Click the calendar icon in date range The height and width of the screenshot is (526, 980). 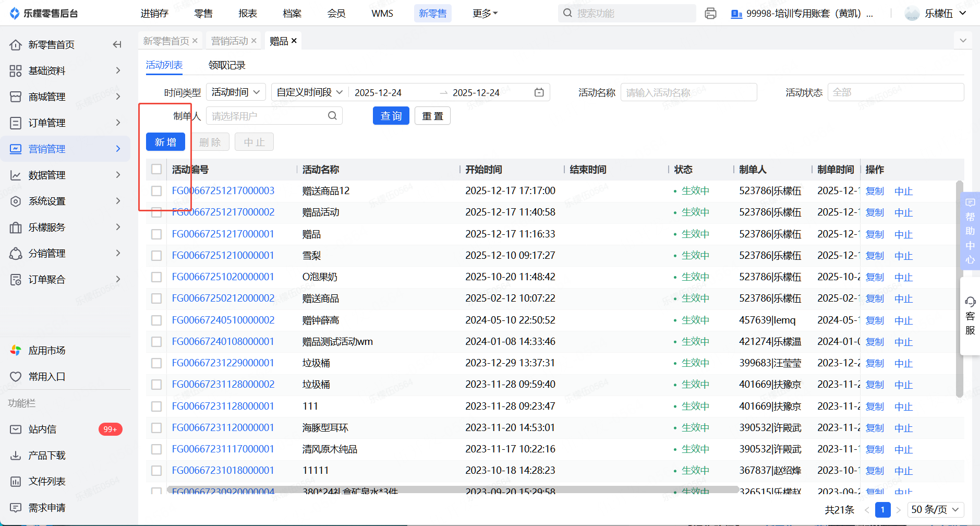539,92
